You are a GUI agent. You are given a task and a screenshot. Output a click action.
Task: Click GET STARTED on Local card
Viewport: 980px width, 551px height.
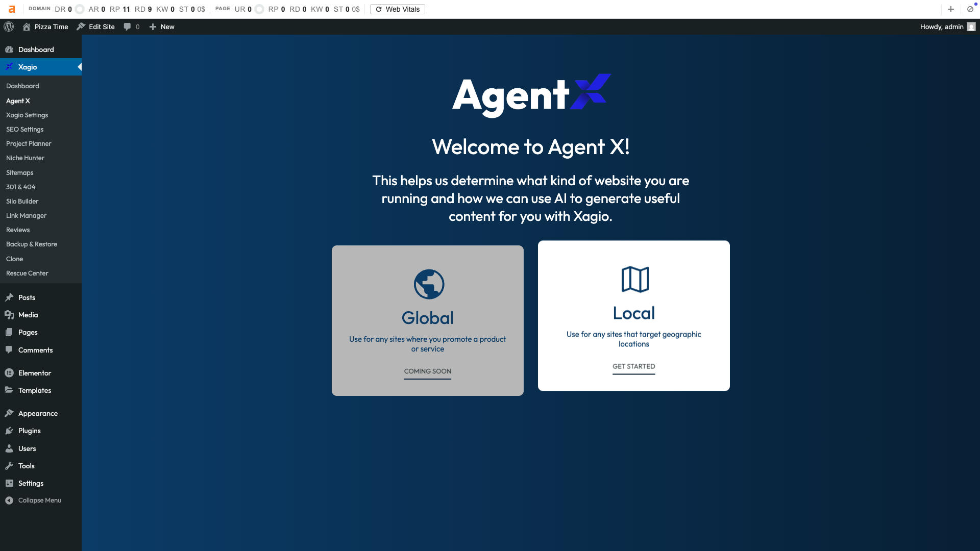pyautogui.click(x=633, y=366)
